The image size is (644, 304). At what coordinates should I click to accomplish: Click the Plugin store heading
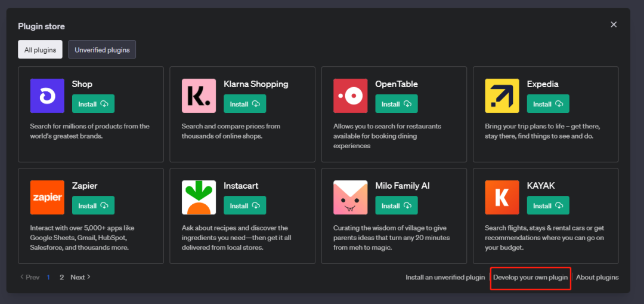pyautogui.click(x=41, y=26)
